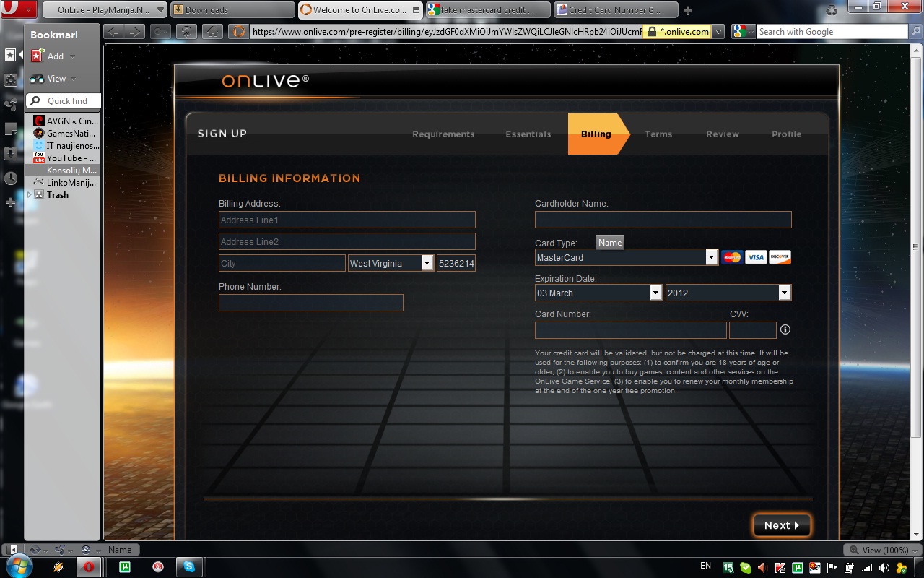Open the Notes panel icon

coord(11,129)
